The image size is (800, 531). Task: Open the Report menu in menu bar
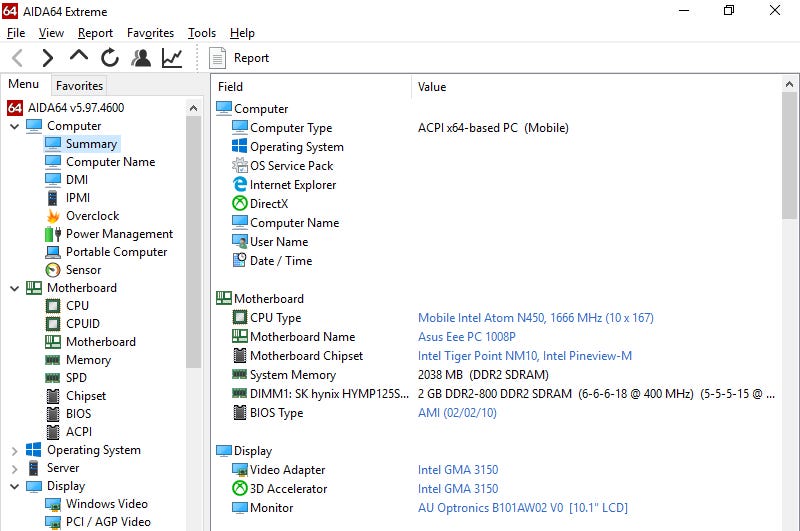click(x=95, y=33)
